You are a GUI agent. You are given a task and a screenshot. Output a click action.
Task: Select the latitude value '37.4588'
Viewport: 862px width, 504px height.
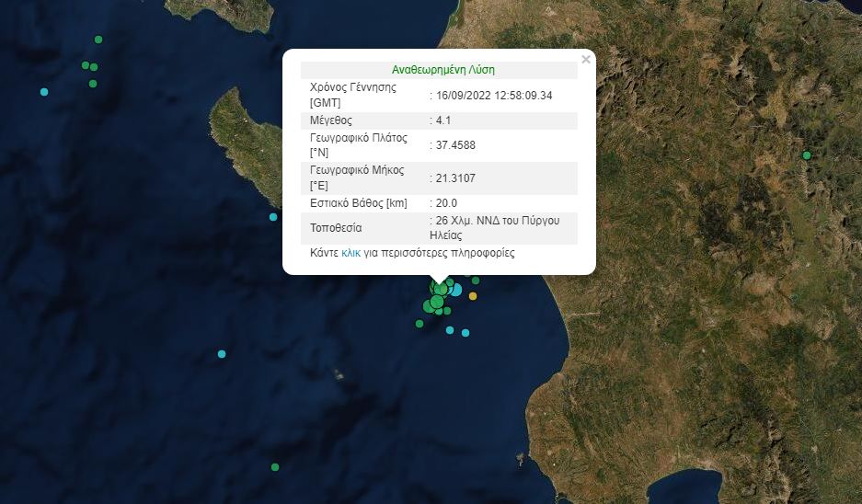(x=455, y=145)
